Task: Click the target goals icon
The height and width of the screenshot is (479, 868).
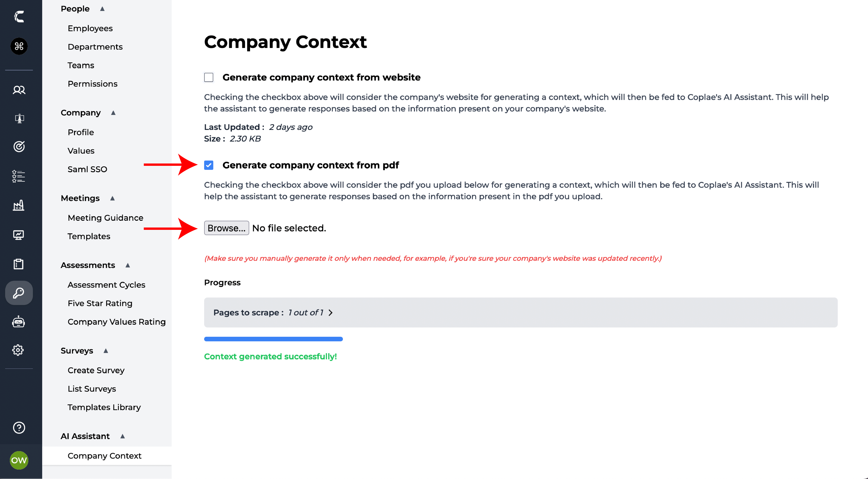Action: [x=19, y=146]
